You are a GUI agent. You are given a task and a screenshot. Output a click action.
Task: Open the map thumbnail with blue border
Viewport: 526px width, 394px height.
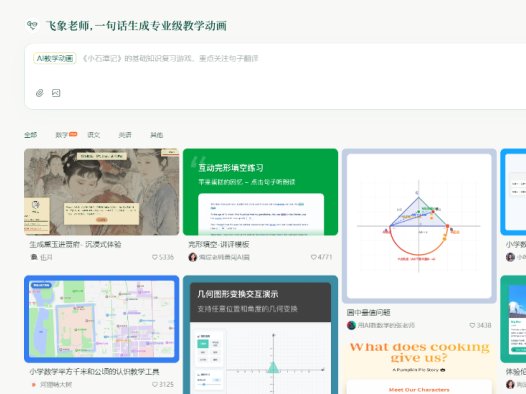tap(102, 319)
